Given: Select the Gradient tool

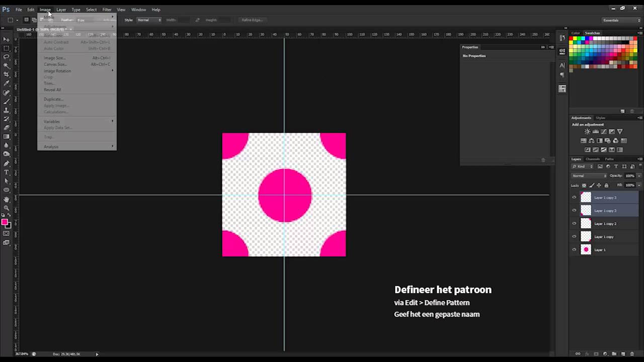Looking at the screenshot, I should [x=7, y=136].
